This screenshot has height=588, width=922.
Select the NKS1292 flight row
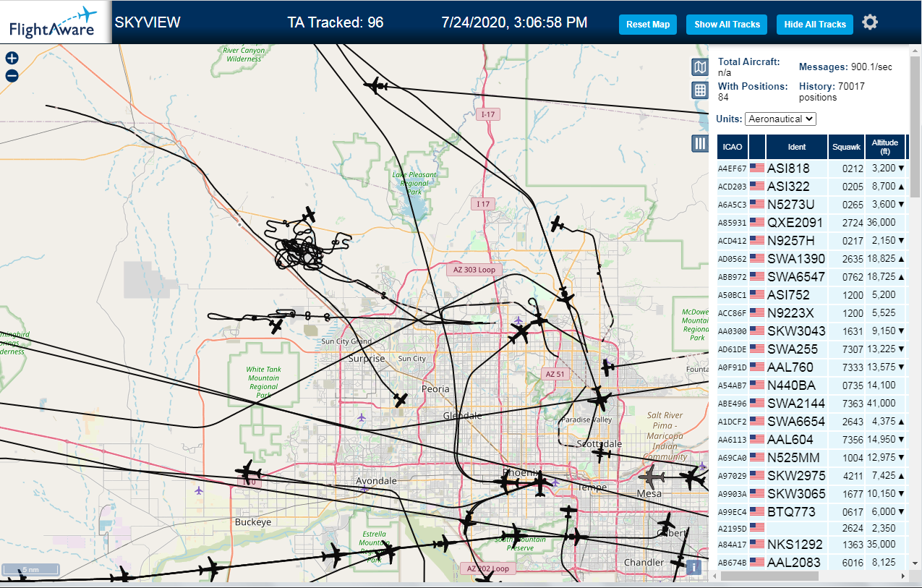click(x=811, y=544)
